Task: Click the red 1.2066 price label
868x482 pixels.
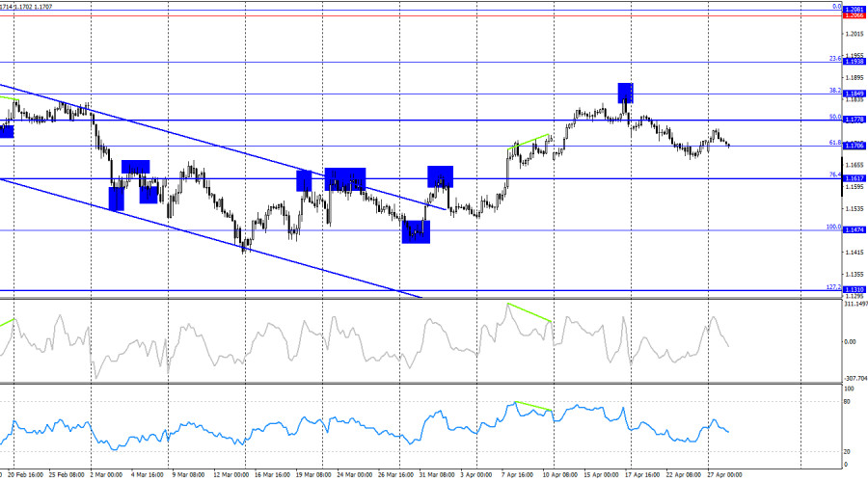Action: tap(854, 15)
